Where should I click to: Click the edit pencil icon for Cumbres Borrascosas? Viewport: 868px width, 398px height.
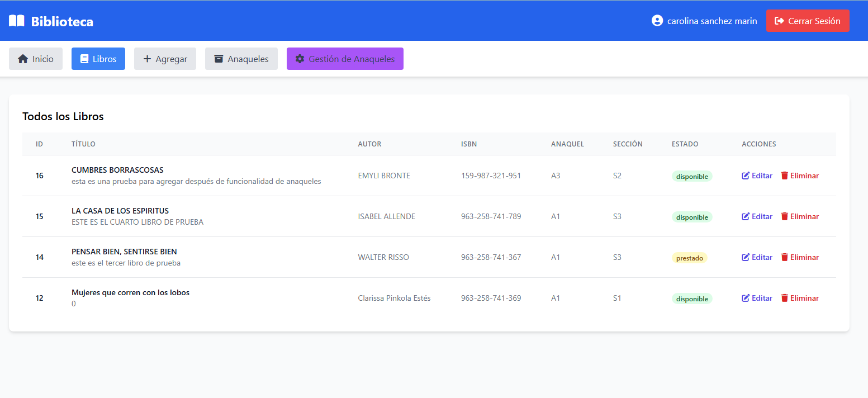coord(746,176)
